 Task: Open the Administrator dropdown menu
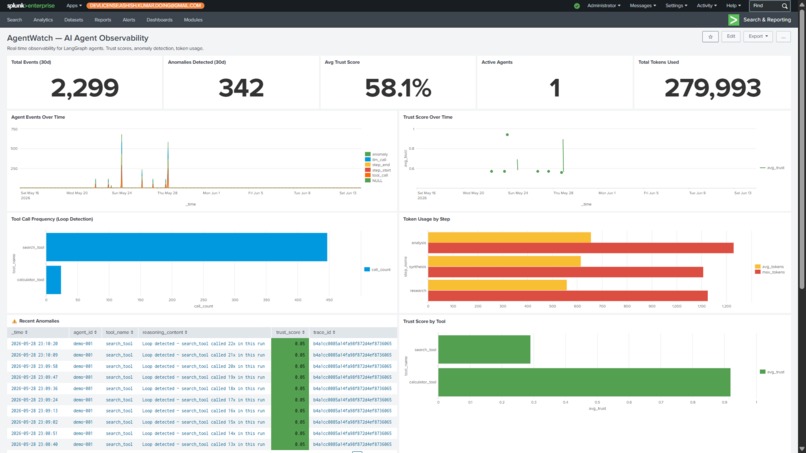tap(603, 6)
